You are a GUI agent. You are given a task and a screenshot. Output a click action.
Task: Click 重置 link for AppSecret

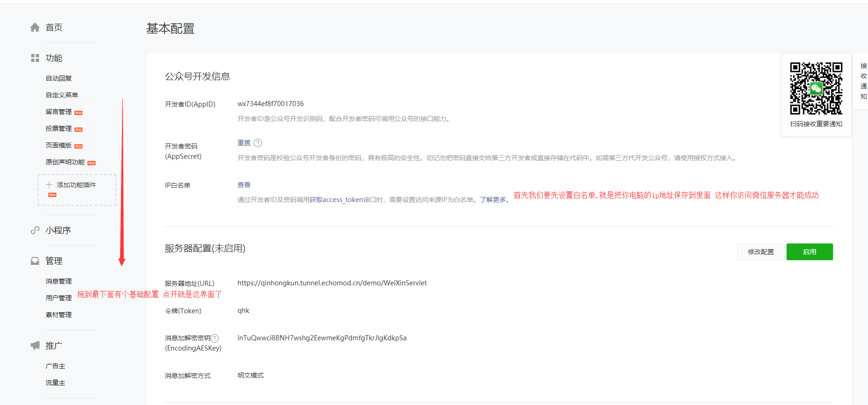244,143
